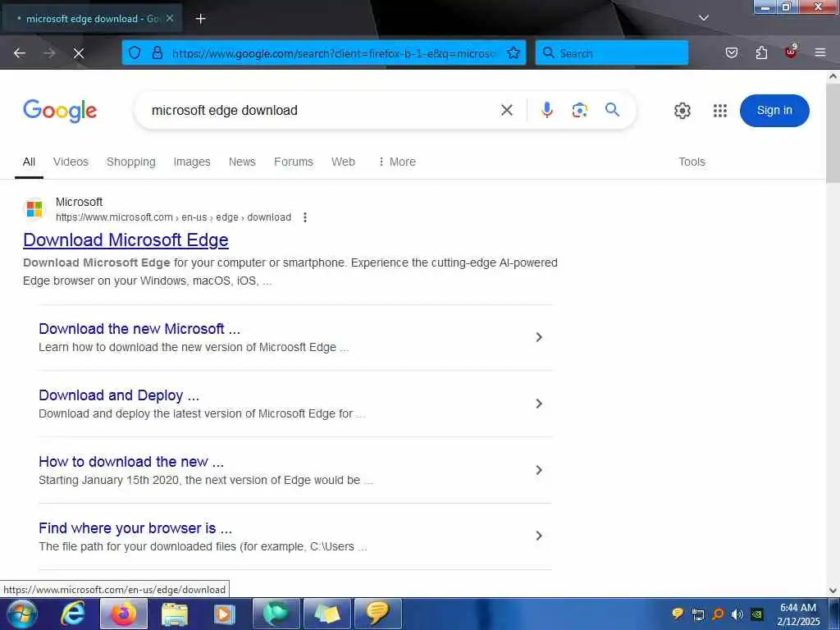Open volume speaker tray icon
840x630 pixels.
click(x=737, y=614)
